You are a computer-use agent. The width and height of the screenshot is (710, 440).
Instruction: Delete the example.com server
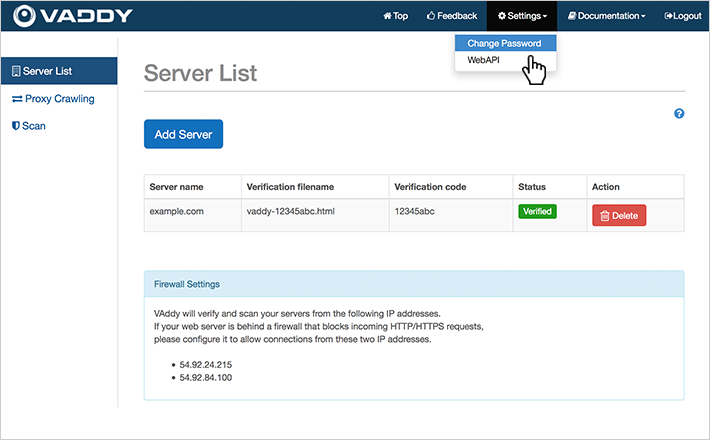[619, 215]
